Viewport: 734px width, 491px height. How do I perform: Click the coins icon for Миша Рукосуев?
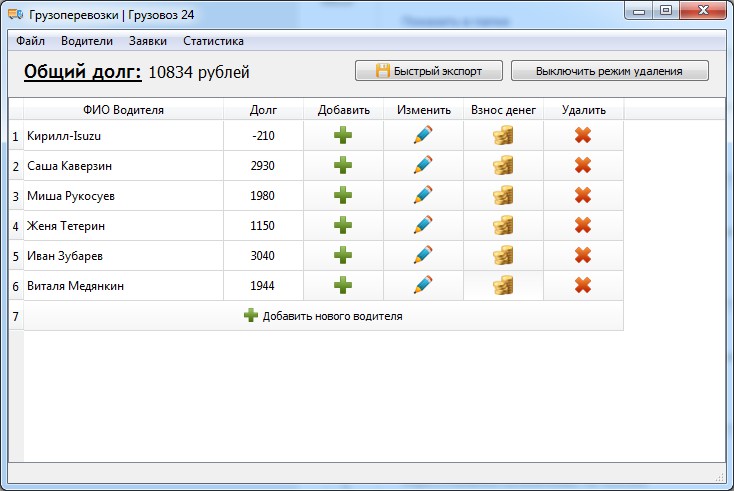coord(503,196)
